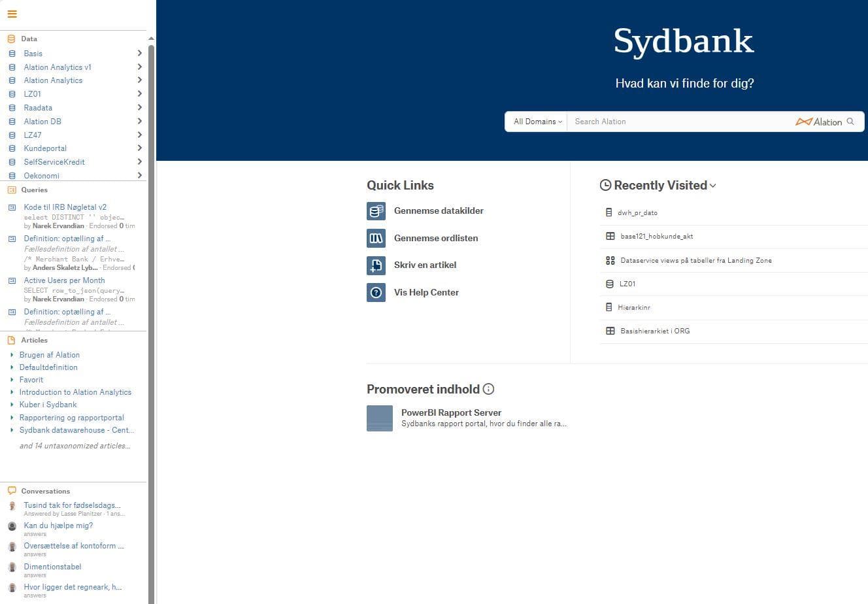Click the avatar beside Kan du hjælpe mig?
This screenshot has height=604, width=868.
(x=12, y=526)
